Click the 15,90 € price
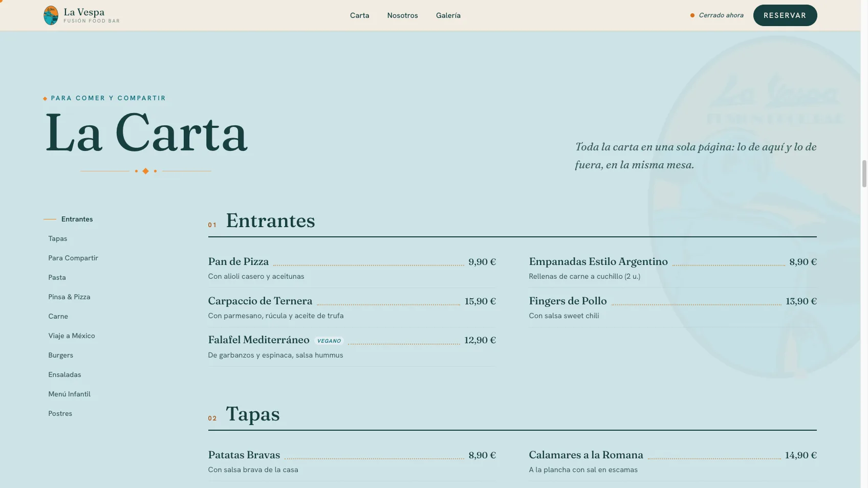This screenshot has width=868, height=488. 480,301
